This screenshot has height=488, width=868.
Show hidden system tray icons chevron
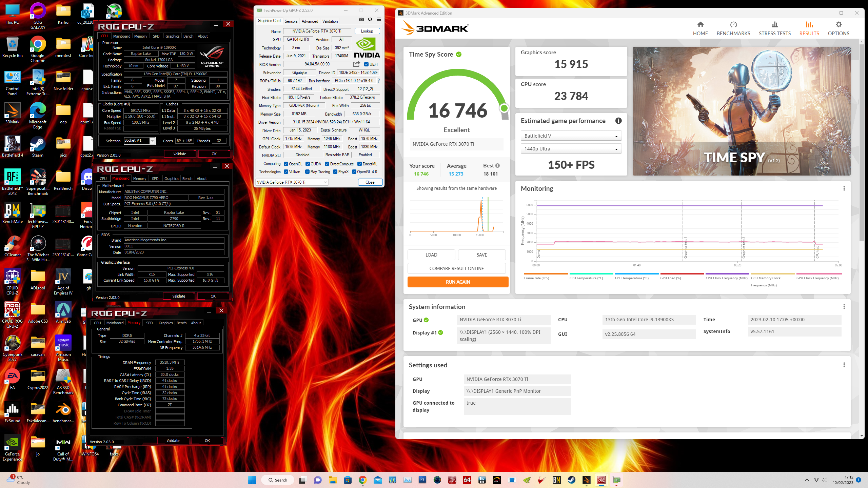tap(807, 480)
